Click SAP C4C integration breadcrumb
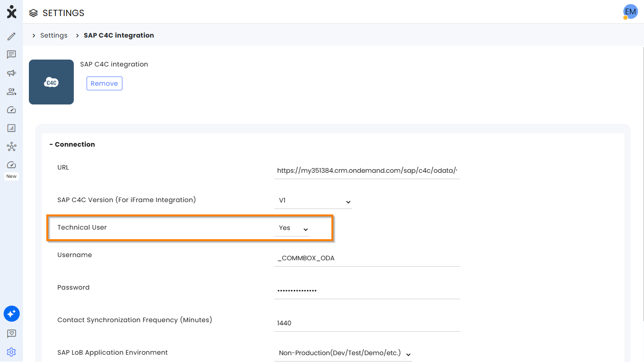This screenshot has width=644, height=362. tap(119, 35)
